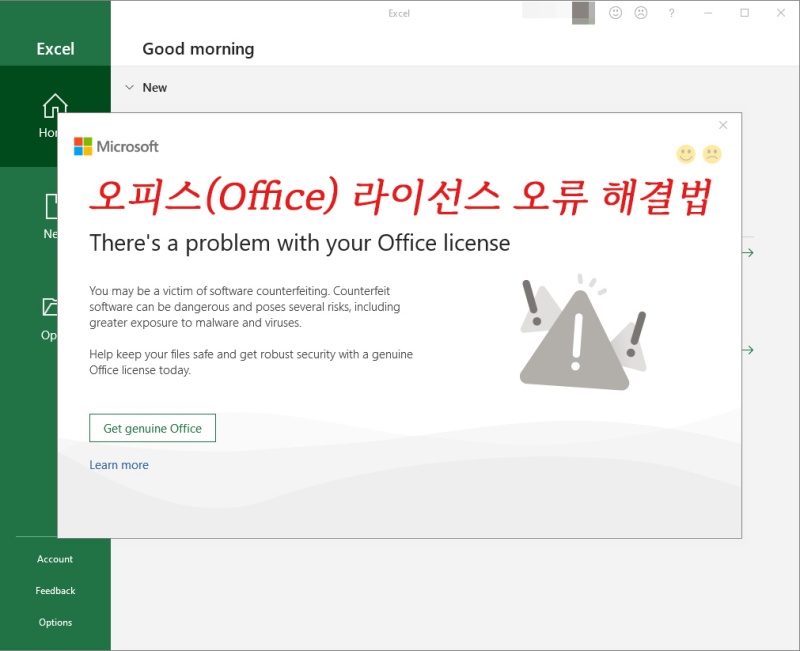Open Feedback page in sidebar

point(55,591)
